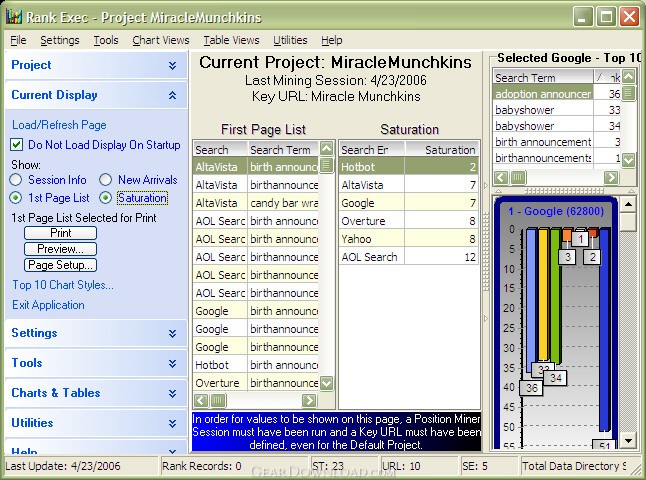Click the chart data label 1
Viewport: 646px width, 480px height.
(x=580, y=239)
